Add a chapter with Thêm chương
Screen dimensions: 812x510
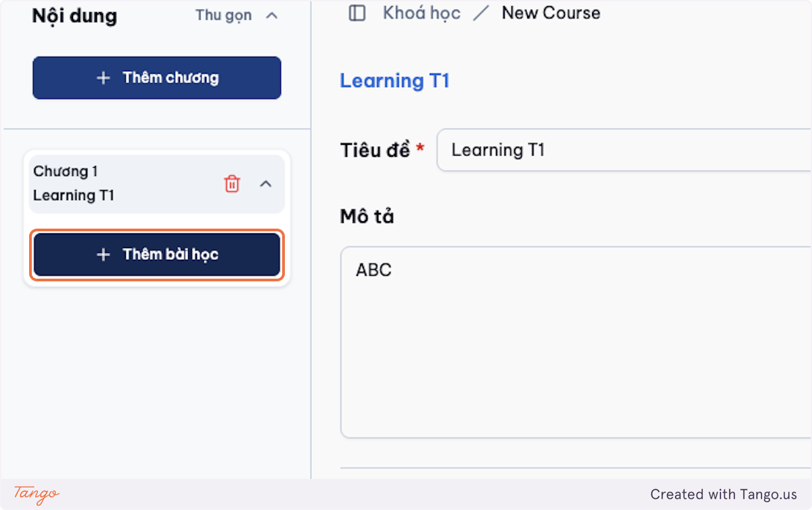[157, 78]
